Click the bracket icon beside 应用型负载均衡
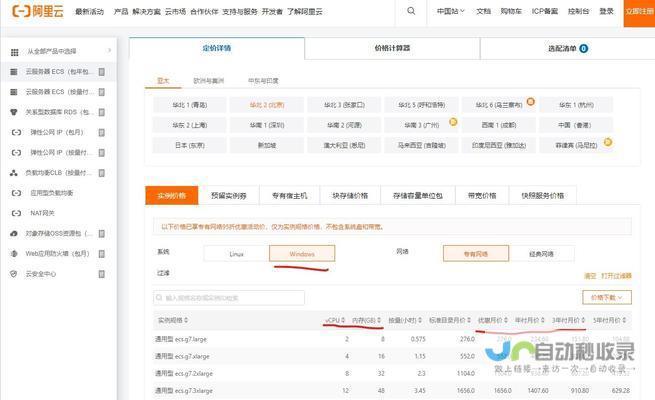The height and width of the screenshot is (400, 655). click(16, 193)
